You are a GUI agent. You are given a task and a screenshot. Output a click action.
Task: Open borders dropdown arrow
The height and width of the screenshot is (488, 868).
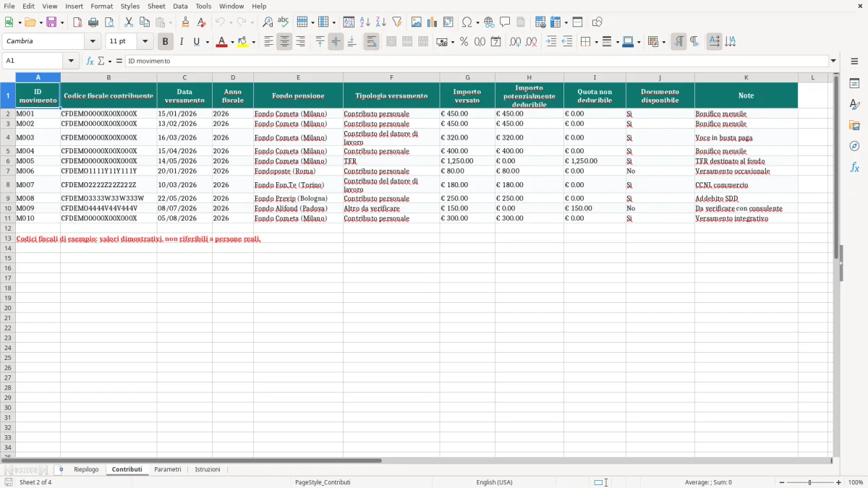tap(596, 42)
